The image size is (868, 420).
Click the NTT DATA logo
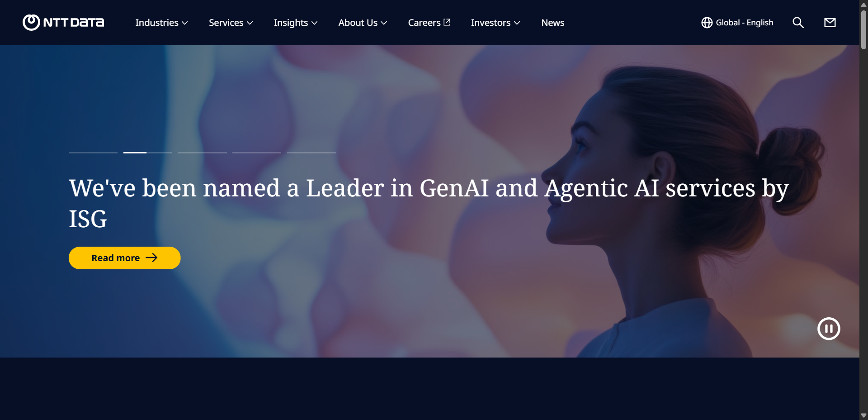[x=63, y=23]
